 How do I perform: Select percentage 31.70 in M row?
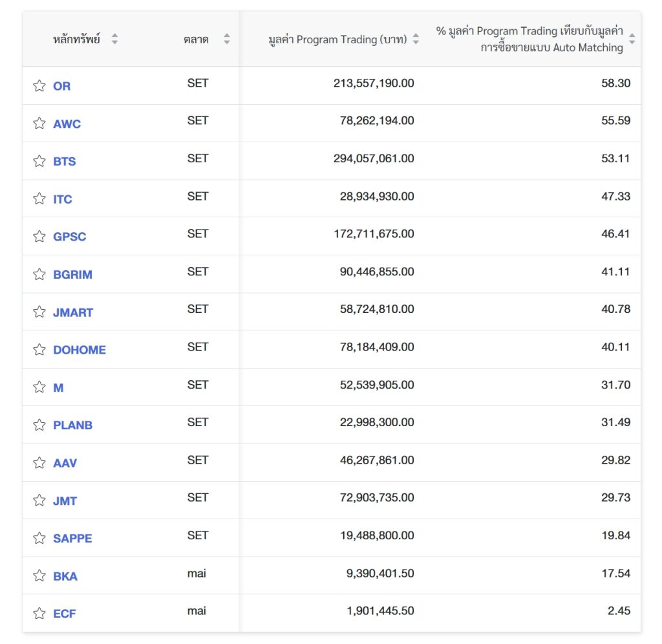click(615, 385)
